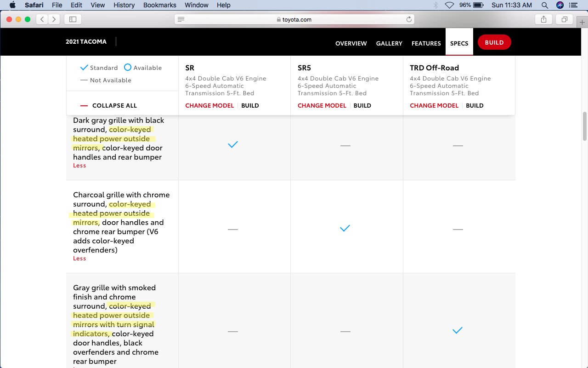
Task: Click the Not Available legend label
Action: tap(111, 80)
